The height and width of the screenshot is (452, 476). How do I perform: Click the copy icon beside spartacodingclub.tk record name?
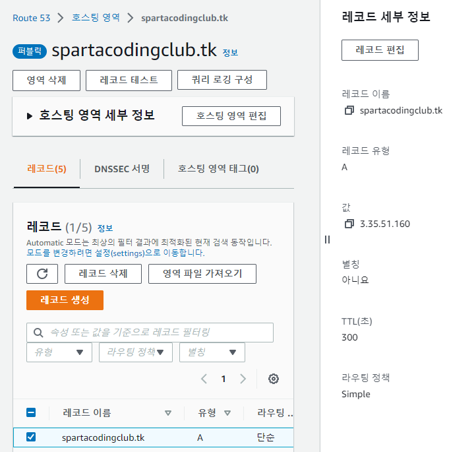click(349, 110)
